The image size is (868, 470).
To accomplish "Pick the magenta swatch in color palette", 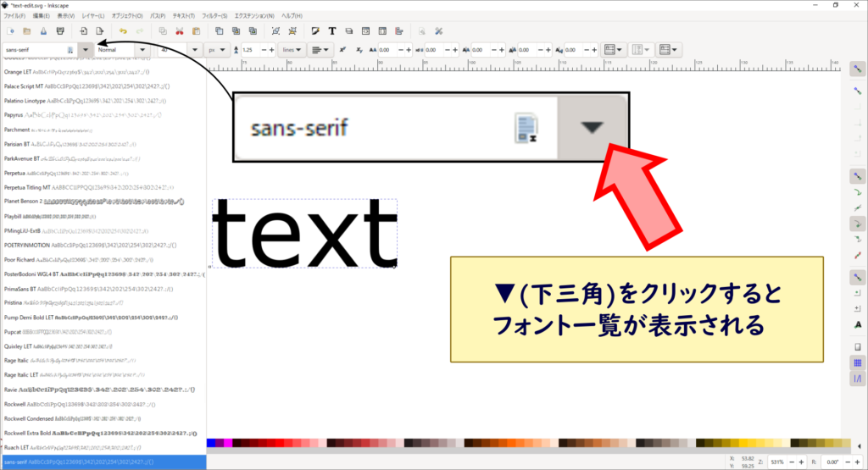I will (x=227, y=443).
